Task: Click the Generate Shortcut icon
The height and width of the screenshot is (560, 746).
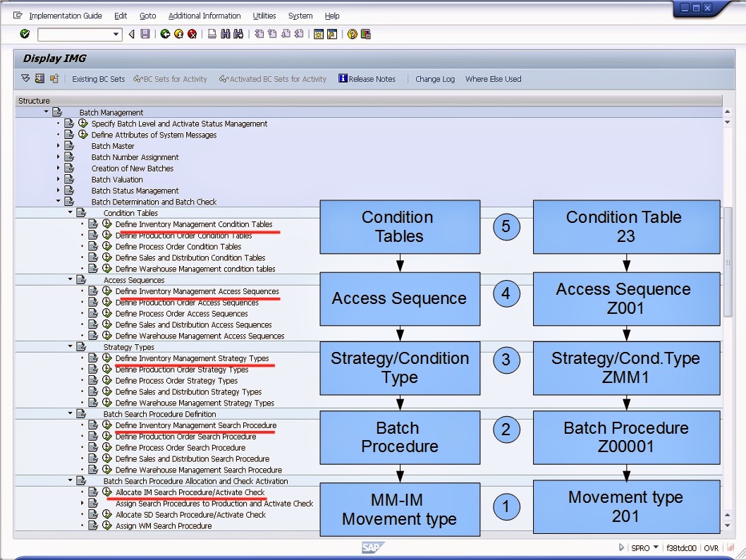Action: (x=332, y=35)
